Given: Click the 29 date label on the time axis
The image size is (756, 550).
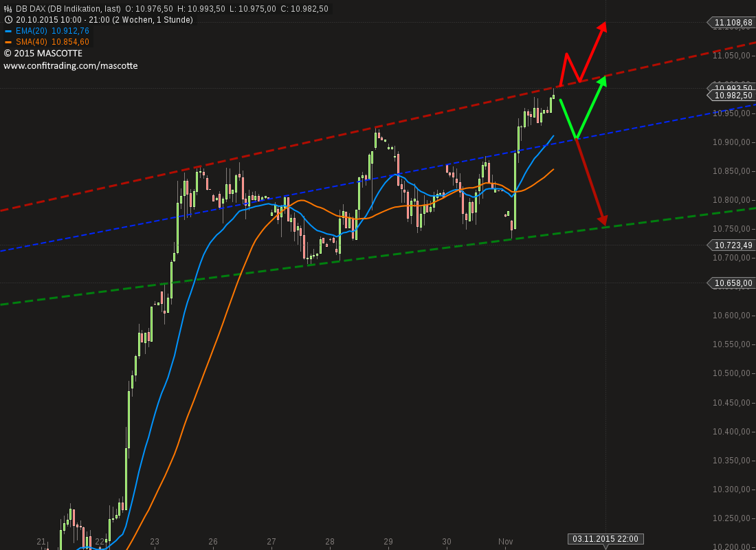Looking at the screenshot, I should [x=388, y=541].
